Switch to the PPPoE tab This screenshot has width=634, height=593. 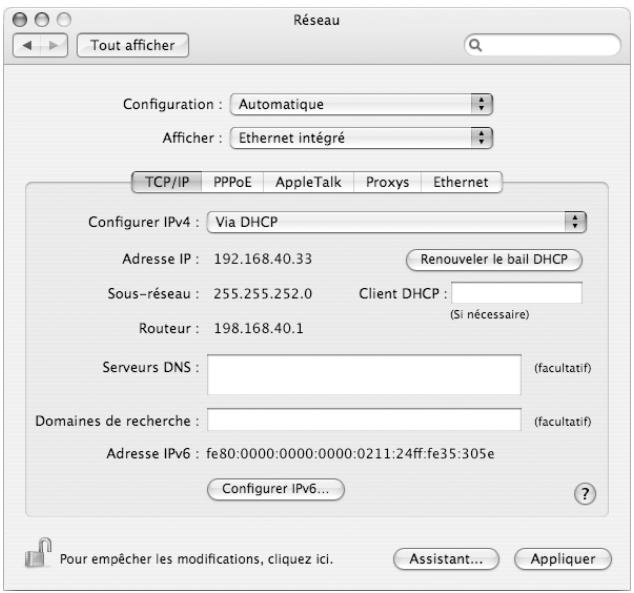(x=232, y=182)
